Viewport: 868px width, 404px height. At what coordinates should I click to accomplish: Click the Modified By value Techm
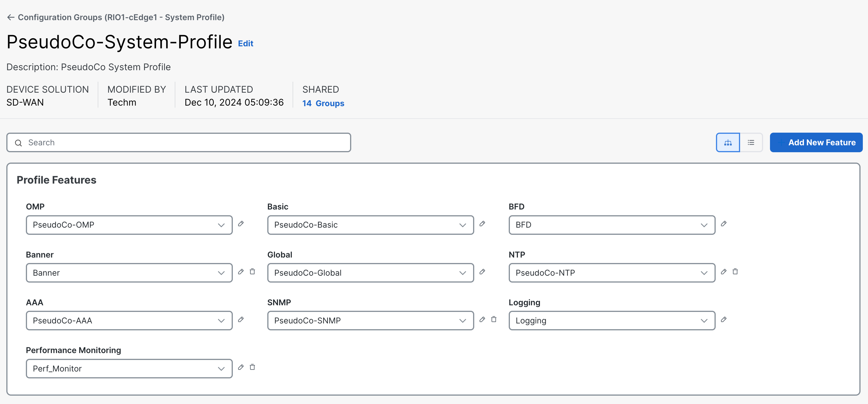click(122, 102)
